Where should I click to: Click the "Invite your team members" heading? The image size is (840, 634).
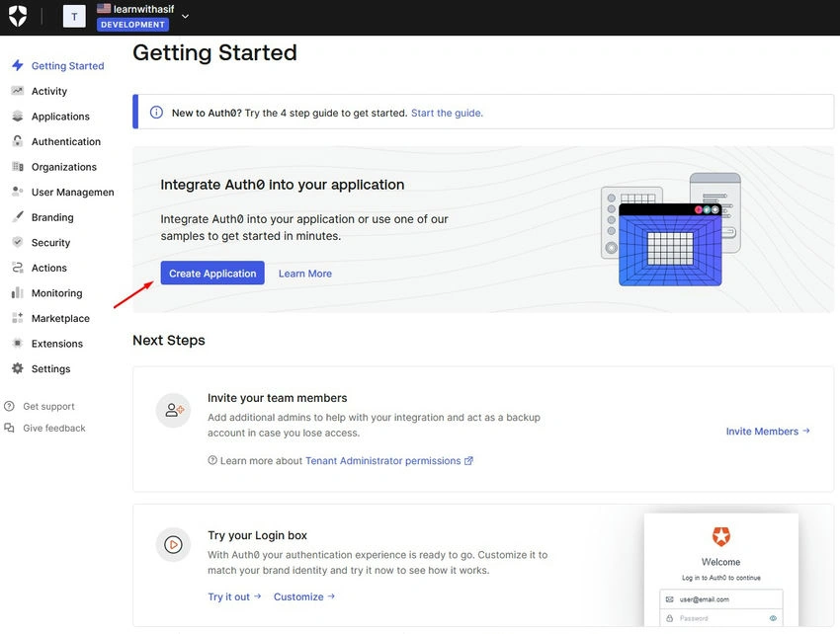click(x=278, y=398)
